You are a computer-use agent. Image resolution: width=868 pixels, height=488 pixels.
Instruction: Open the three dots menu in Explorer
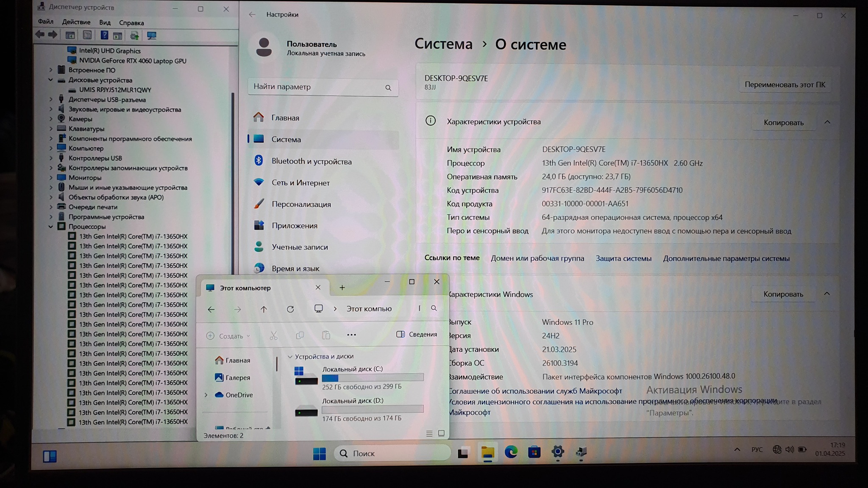point(351,335)
